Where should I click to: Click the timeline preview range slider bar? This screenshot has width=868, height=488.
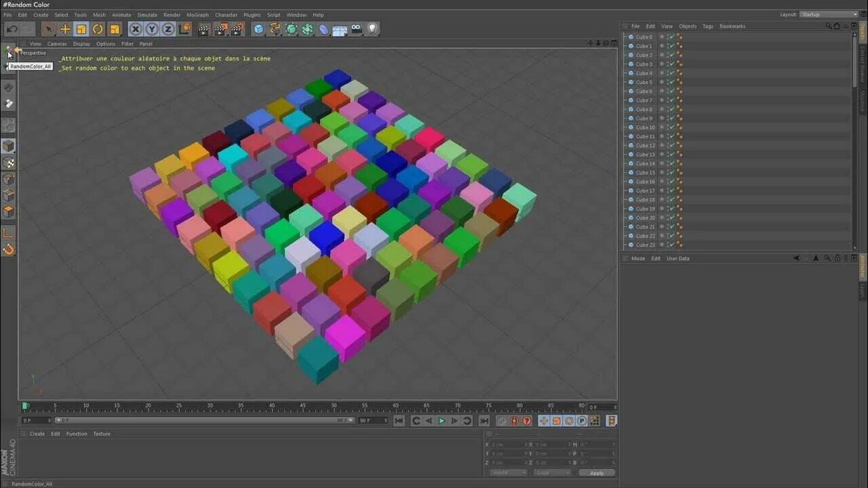coord(204,420)
